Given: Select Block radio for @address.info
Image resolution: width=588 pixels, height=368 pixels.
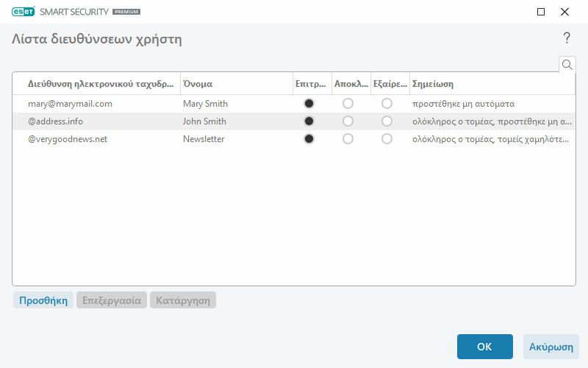Looking at the screenshot, I should (348, 121).
